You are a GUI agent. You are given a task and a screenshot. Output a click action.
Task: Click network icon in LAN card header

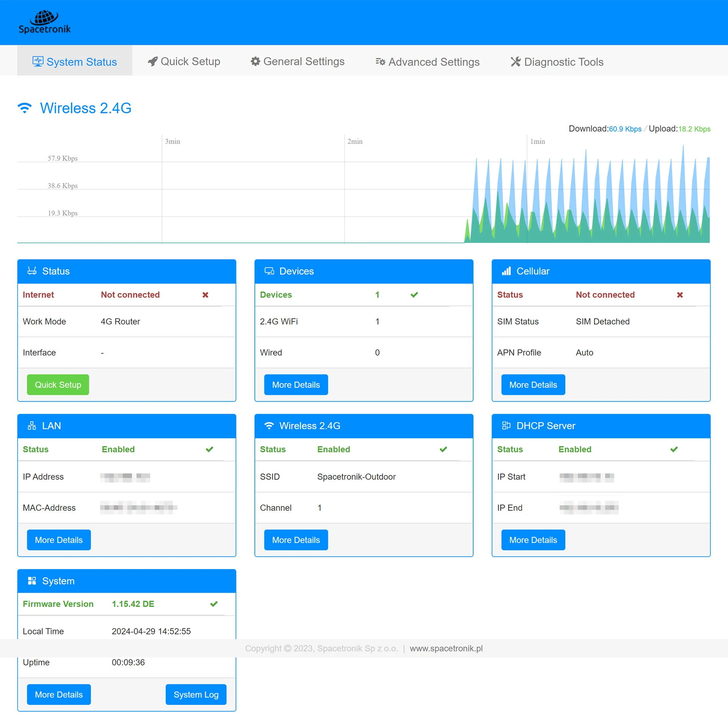click(x=32, y=426)
